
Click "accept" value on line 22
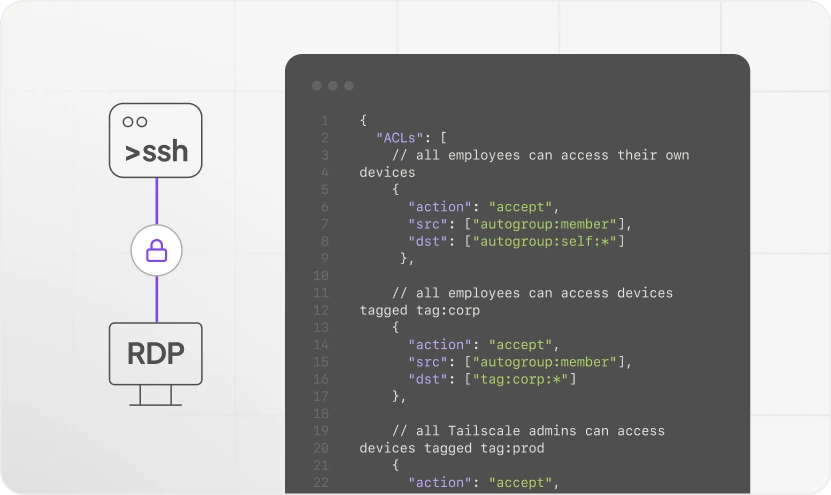coord(520,482)
